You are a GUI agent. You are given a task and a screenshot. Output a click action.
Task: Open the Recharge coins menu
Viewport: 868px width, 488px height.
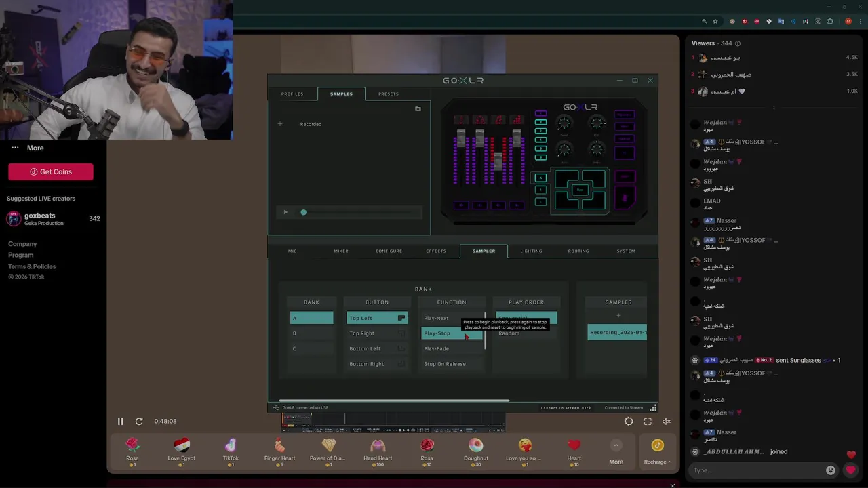(x=657, y=451)
